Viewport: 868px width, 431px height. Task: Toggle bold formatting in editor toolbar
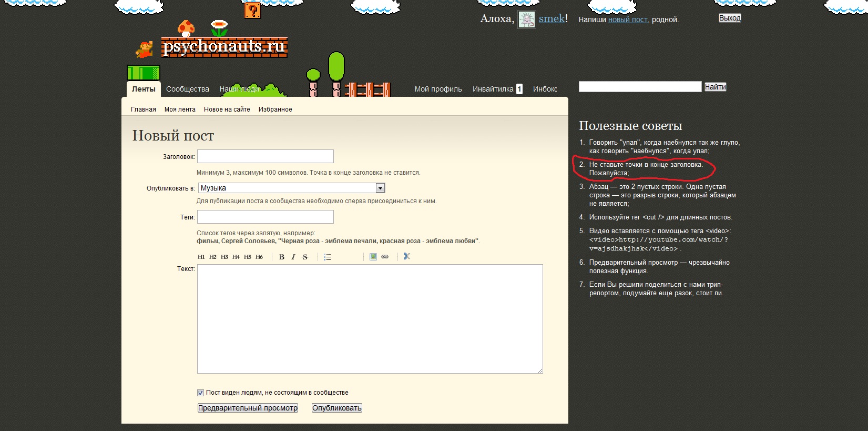tap(282, 257)
